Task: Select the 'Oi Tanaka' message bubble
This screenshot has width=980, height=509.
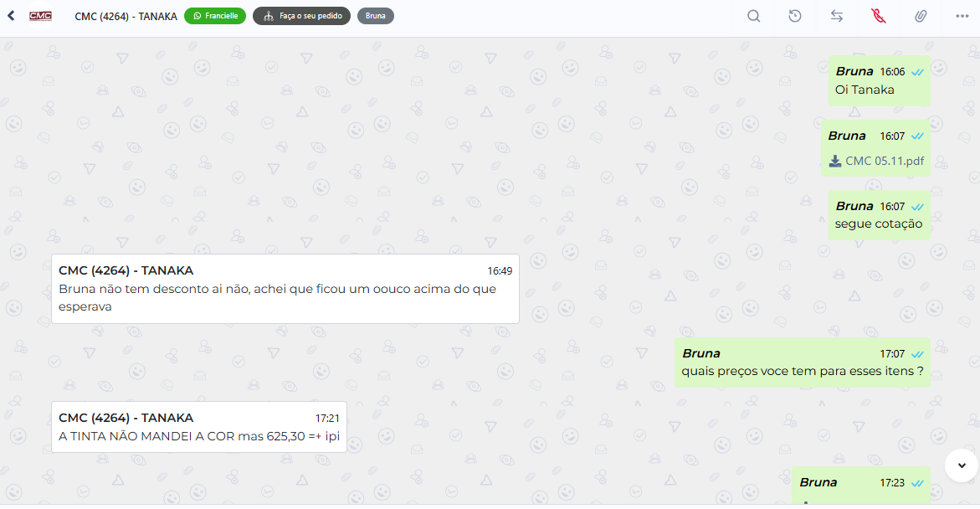Action: 879,80
